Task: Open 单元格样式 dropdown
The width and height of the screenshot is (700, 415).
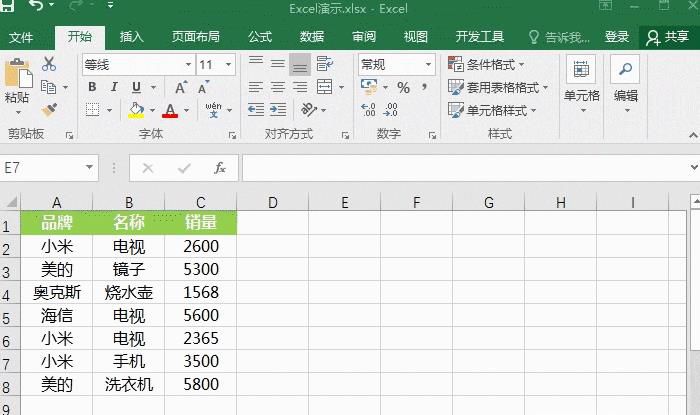Action: tap(492, 110)
